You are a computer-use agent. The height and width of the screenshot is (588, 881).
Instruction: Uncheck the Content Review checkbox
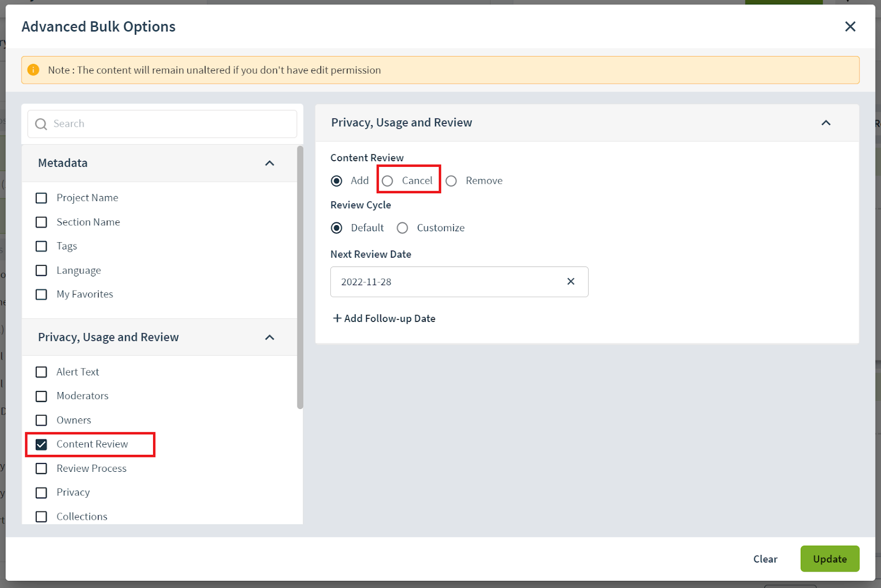[x=41, y=444]
